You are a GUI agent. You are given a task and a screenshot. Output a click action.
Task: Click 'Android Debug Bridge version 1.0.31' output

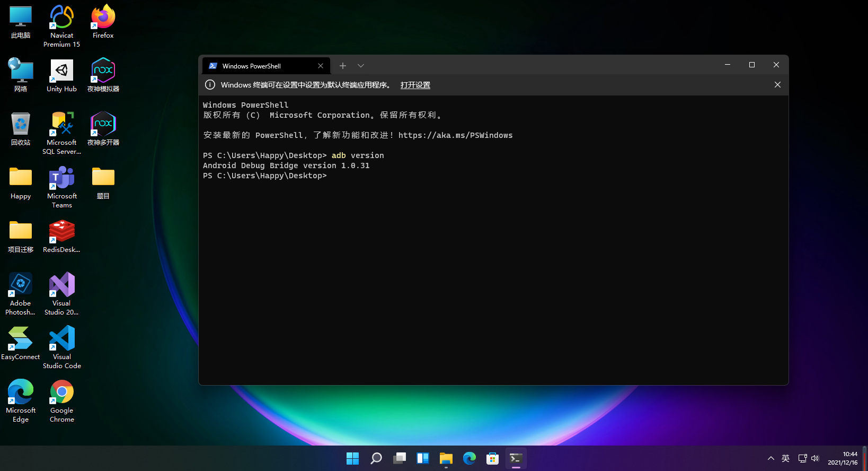tap(286, 165)
